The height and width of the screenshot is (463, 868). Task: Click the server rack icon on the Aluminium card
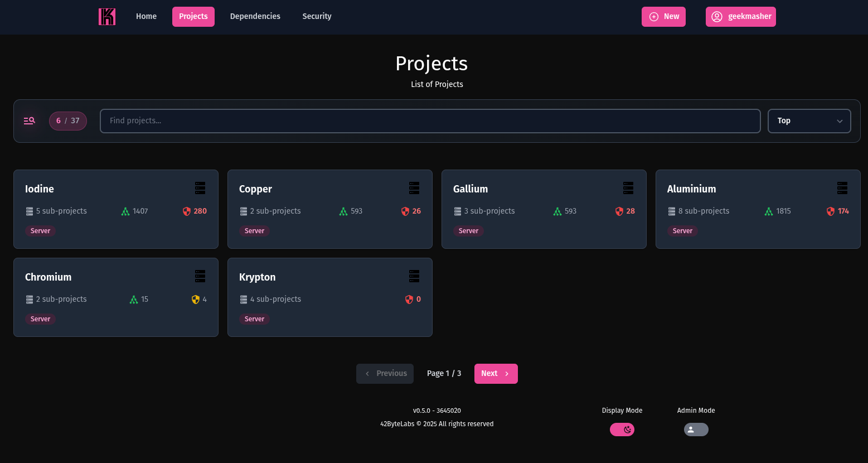coord(842,188)
